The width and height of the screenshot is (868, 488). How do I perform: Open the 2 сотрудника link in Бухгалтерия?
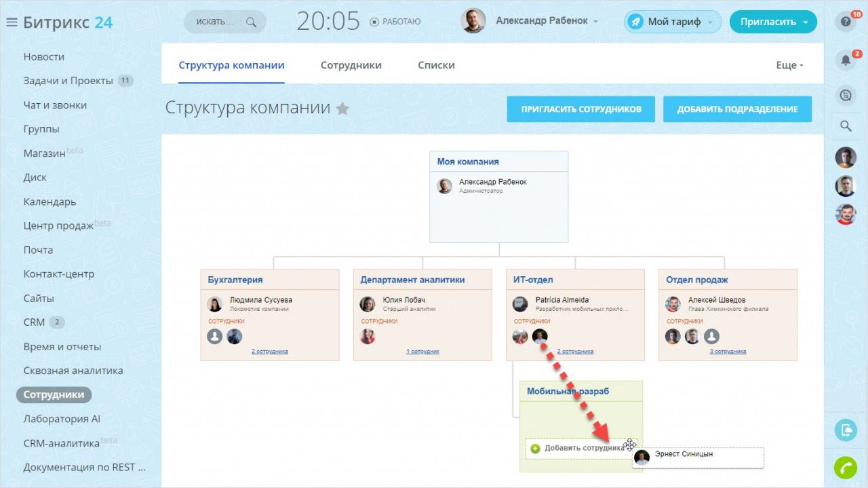tap(270, 352)
